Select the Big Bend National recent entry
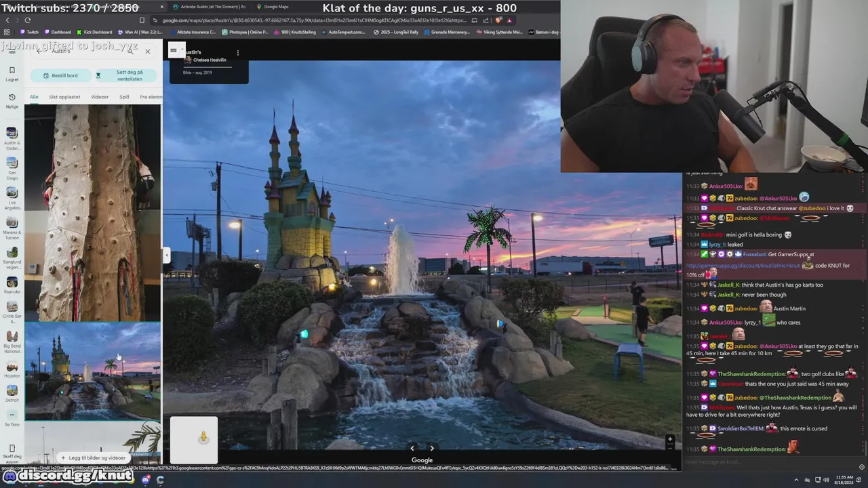This screenshot has width=868, height=488. 12,342
